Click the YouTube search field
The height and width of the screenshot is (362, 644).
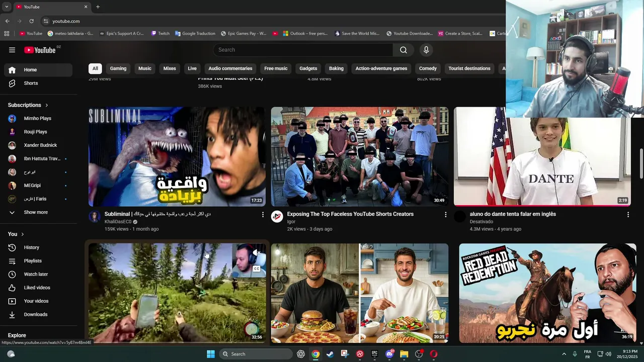coord(303,50)
